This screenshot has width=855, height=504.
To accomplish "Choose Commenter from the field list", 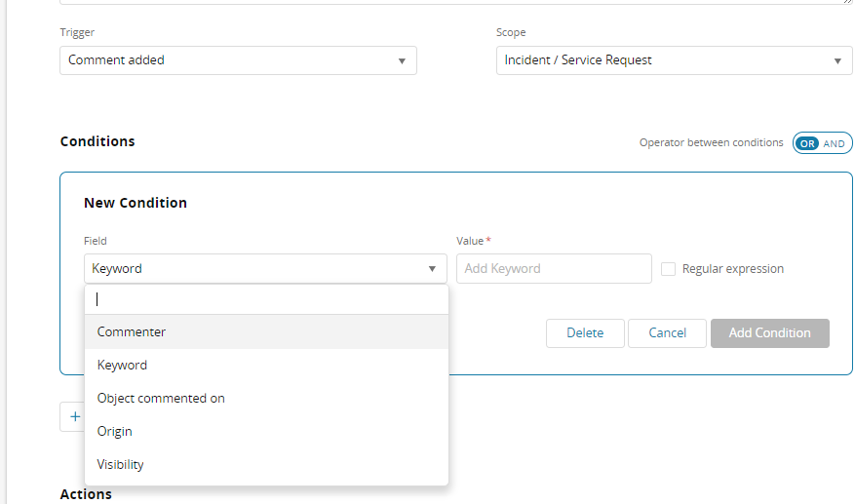I will (x=132, y=332).
